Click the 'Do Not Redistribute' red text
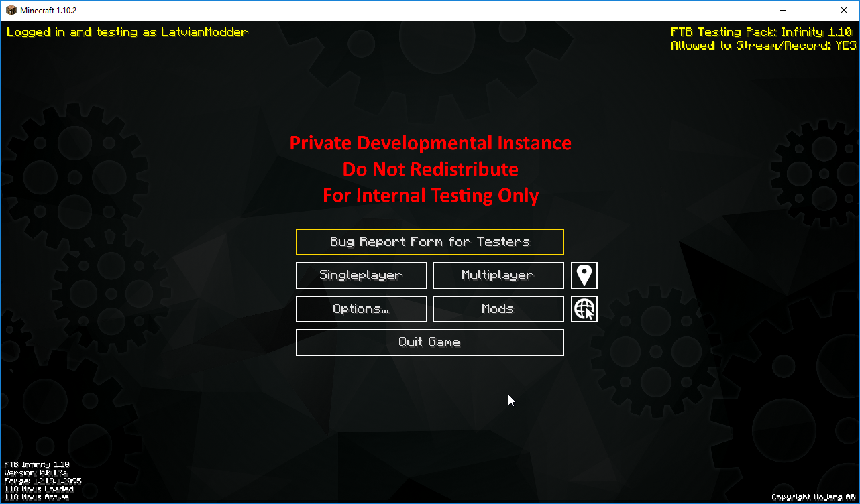Screen dimensions: 860x504 pos(430,170)
